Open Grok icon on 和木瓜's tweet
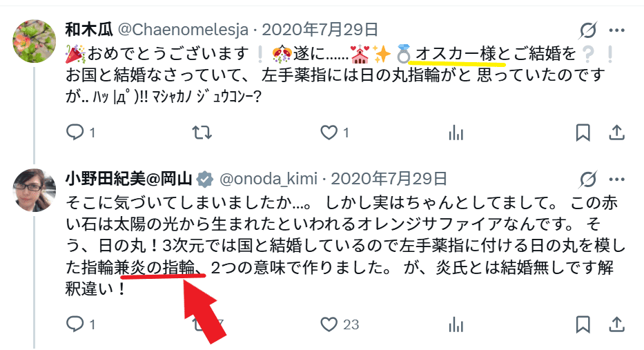Screen dimensions: 644x350 (588, 30)
